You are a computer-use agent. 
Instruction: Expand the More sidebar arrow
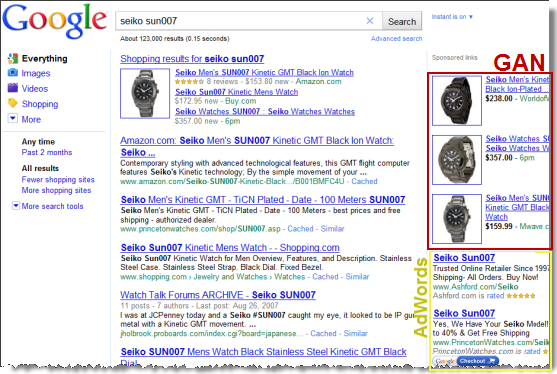(x=13, y=118)
